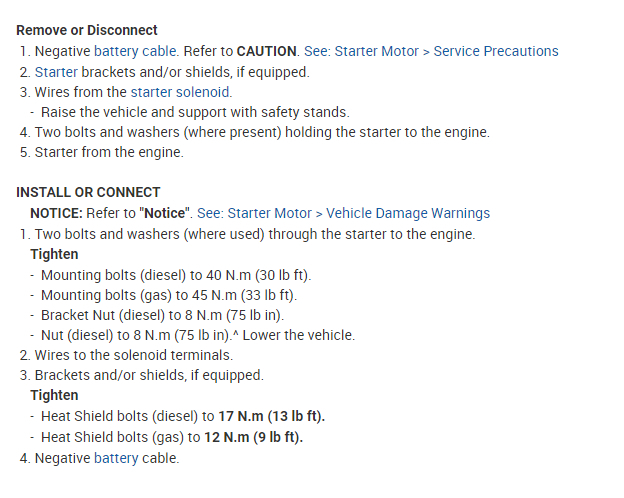Click the "Mounting bolts (gas)" torque line
This screenshot has width=624, height=498.
click(x=169, y=295)
